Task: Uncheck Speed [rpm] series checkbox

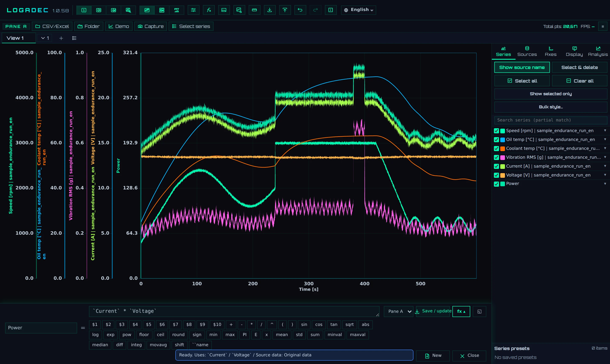Action: (496, 131)
